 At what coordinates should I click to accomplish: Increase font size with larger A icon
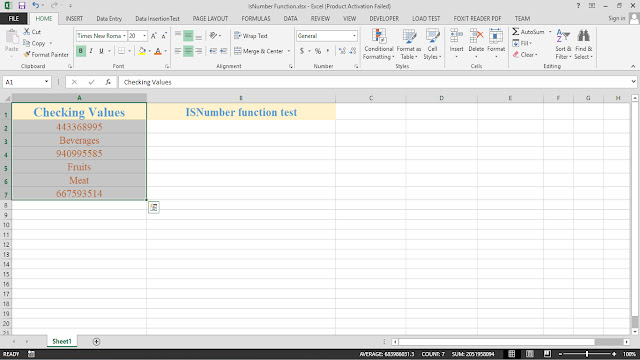[x=154, y=36]
